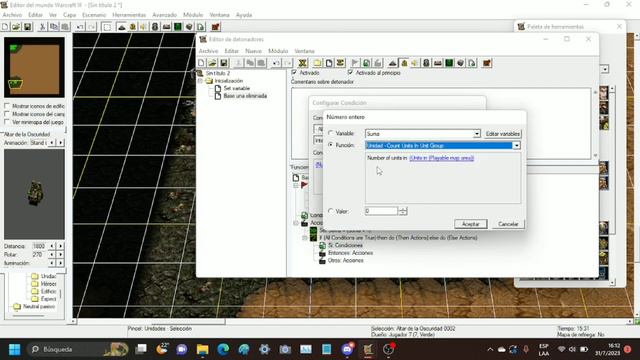Click the Editar variables button
640x360 pixels.
click(502, 133)
